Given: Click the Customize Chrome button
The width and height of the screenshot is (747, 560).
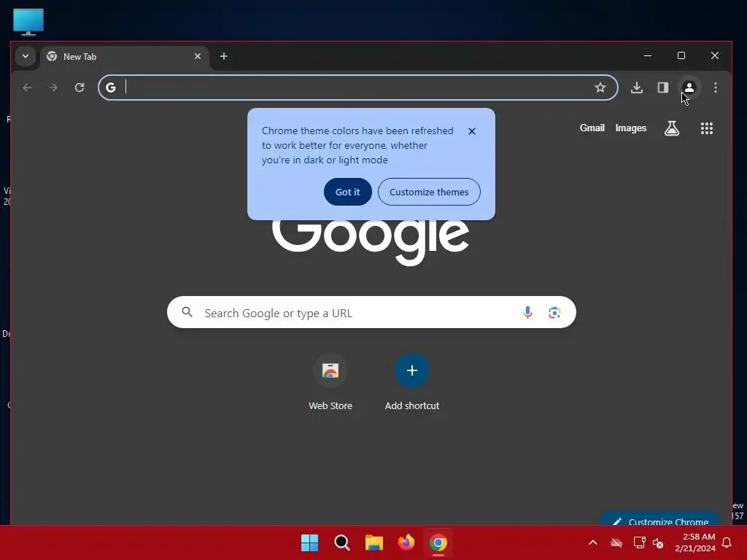Looking at the screenshot, I should point(660,519).
